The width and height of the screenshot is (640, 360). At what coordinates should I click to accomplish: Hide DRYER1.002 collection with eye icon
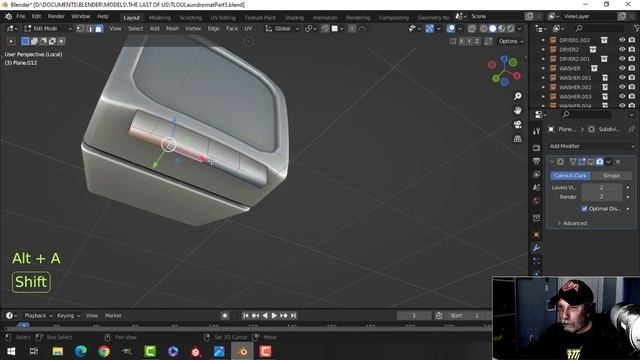[x=622, y=40]
